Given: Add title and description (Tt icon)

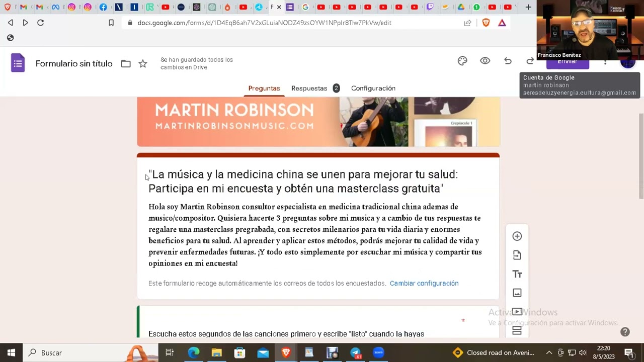Looking at the screenshot, I should click(x=517, y=274).
